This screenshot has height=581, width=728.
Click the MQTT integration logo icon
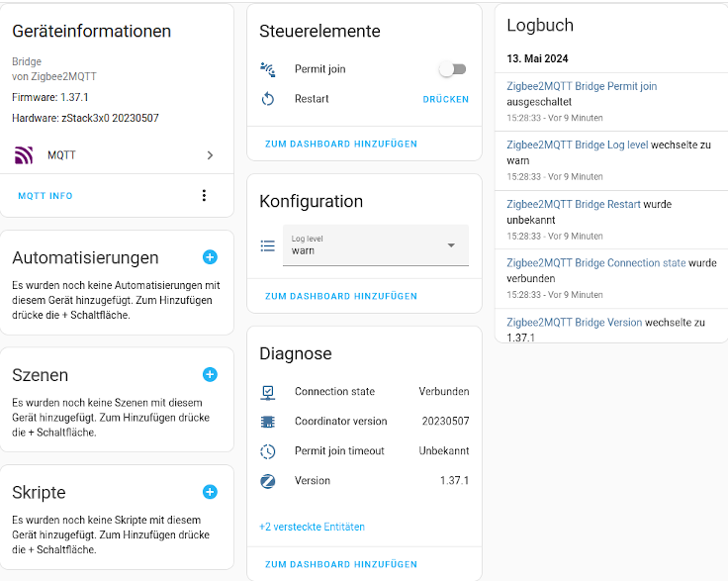24,155
